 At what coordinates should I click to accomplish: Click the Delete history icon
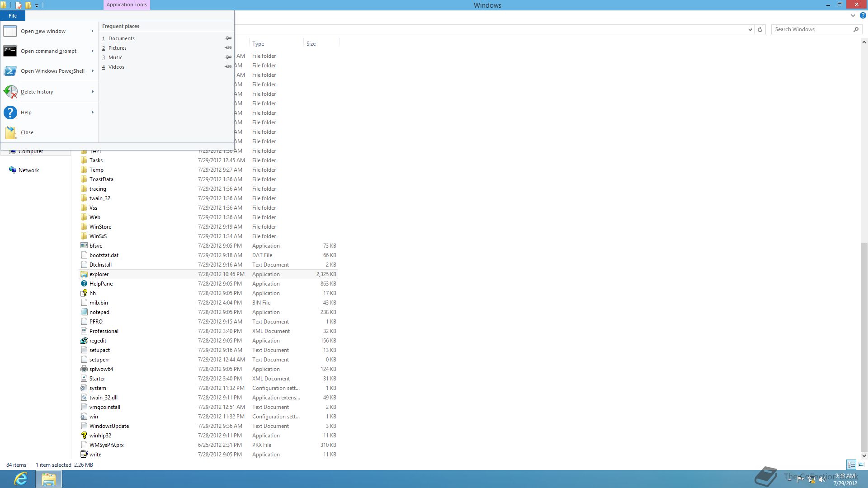(10, 92)
